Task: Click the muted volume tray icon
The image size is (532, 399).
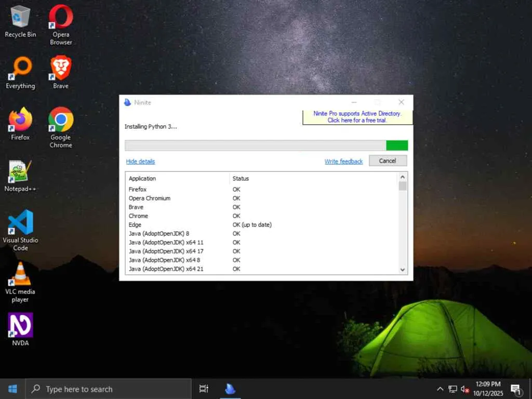Action: pos(465,389)
